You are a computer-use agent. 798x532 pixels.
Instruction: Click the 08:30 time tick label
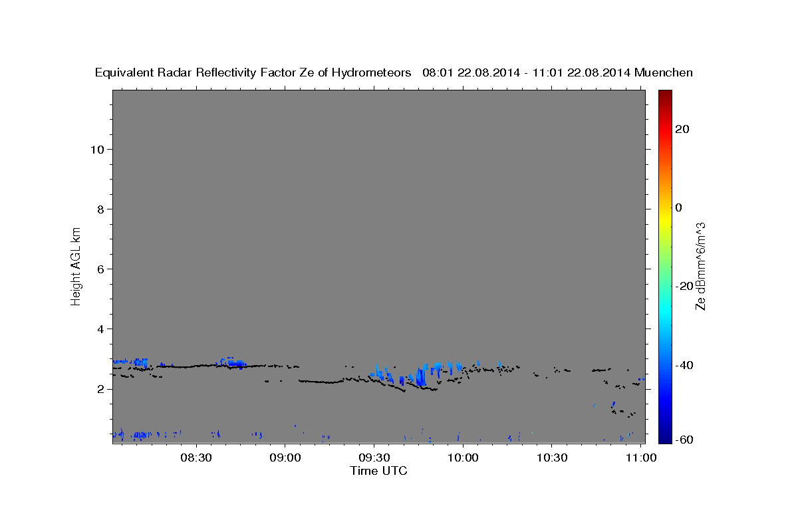click(196, 458)
